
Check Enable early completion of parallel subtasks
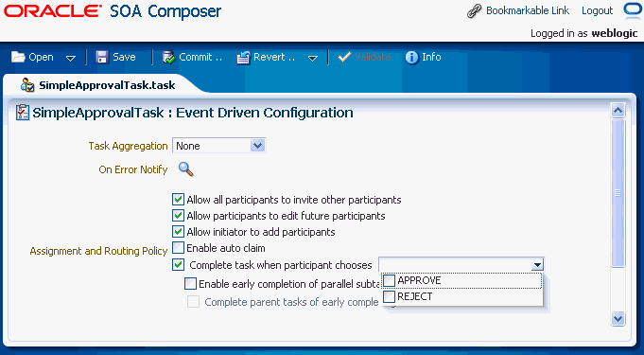click(190, 283)
